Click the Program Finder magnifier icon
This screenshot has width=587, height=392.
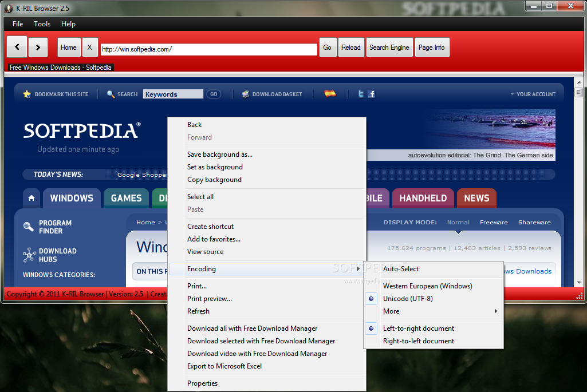(29, 226)
